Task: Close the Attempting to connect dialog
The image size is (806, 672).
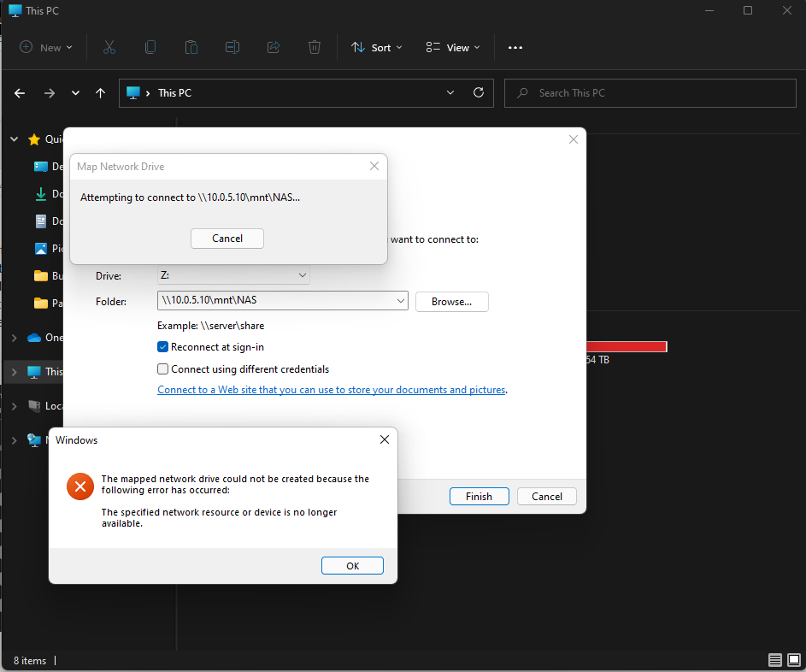Action: pos(374,166)
